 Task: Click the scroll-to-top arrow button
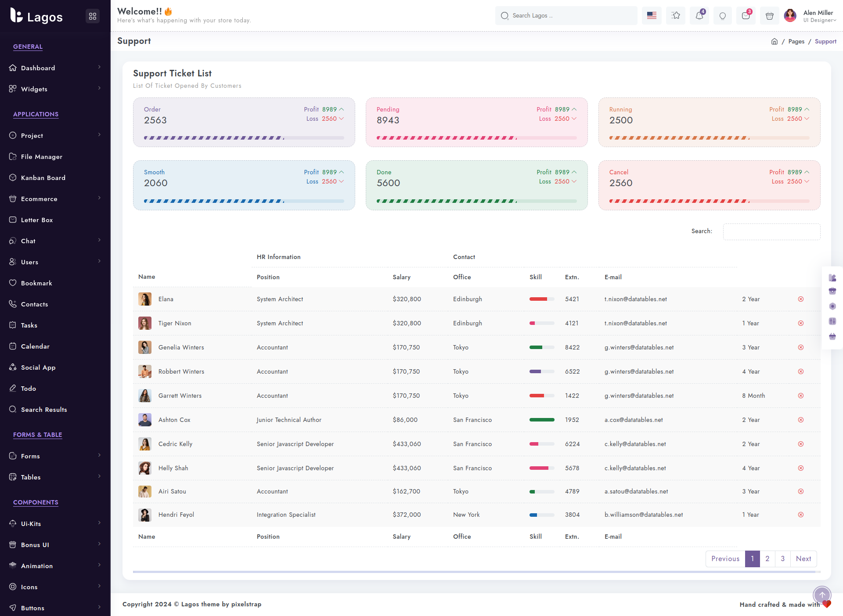[x=822, y=595]
